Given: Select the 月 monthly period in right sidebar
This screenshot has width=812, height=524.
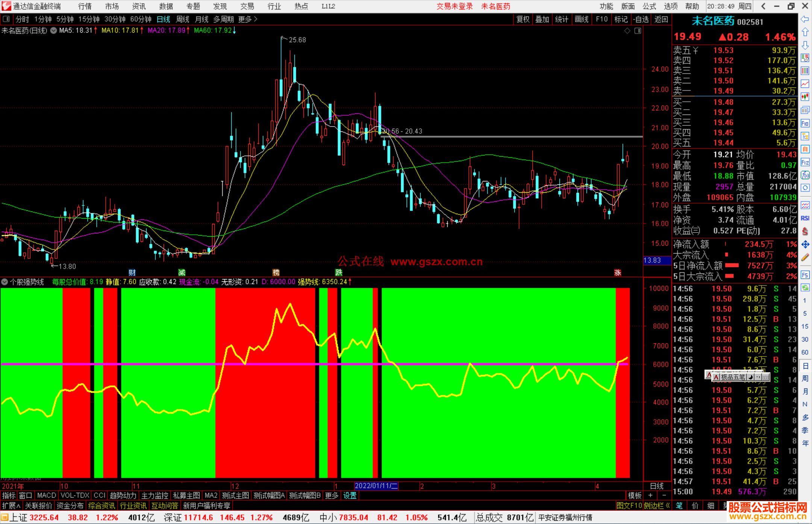Looking at the screenshot, I should (x=805, y=391).
